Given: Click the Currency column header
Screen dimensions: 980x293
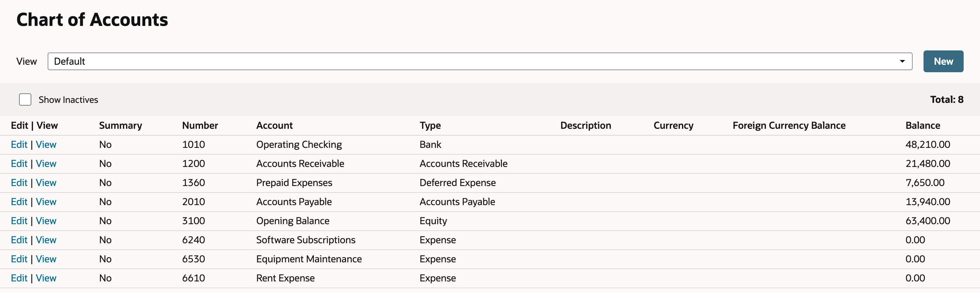Looking at the screenshot, I should pos(673,125).
